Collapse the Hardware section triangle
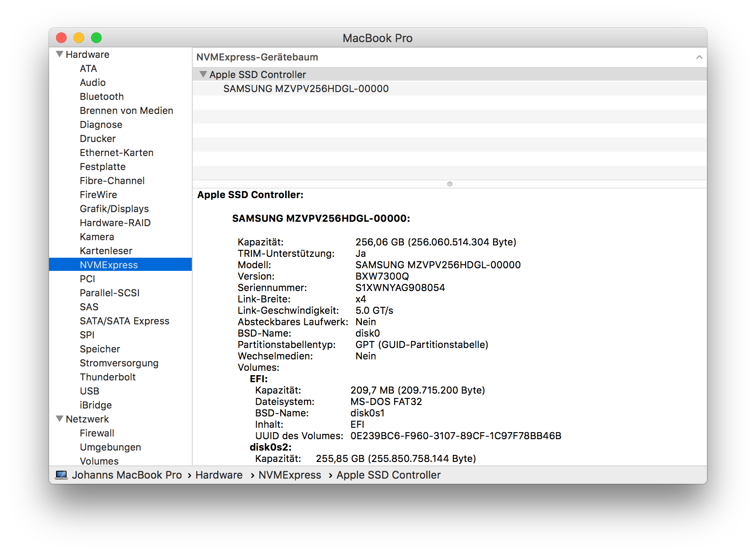 [60, 54]
